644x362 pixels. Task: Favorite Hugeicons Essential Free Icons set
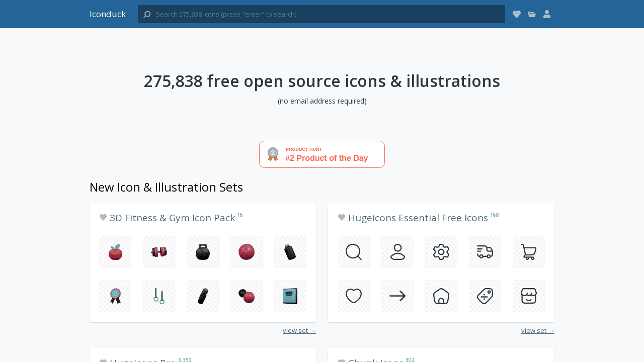coord(342,218)
